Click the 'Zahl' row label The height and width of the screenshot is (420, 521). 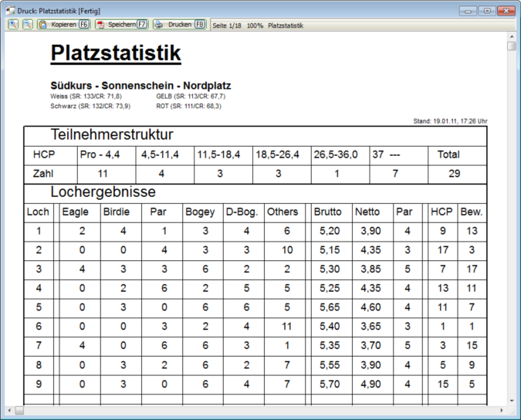43,174
